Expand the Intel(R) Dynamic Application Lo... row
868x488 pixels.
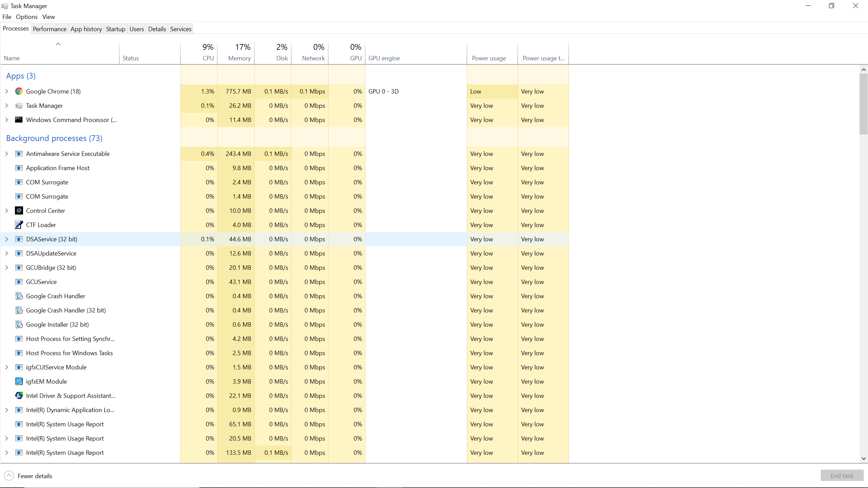6,410
